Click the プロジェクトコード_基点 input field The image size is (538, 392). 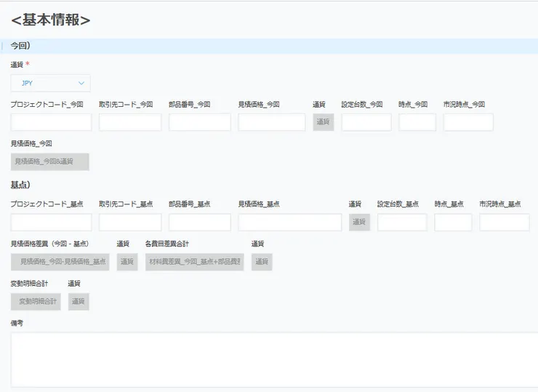tap(51, 223)
